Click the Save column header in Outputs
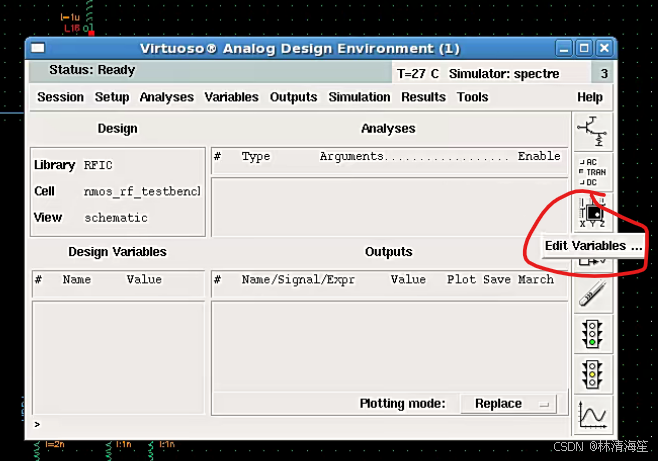Viewport: 658px width, 461px height. 497,279
